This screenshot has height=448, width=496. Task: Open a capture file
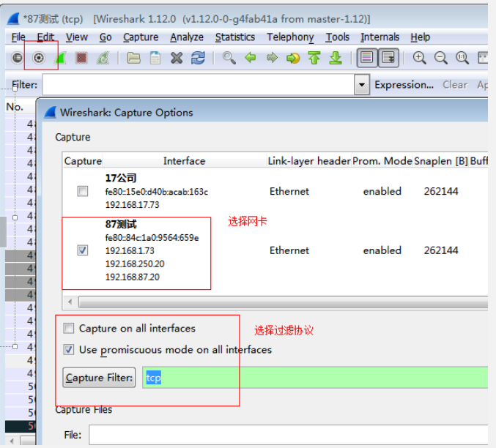coord(134,58)
